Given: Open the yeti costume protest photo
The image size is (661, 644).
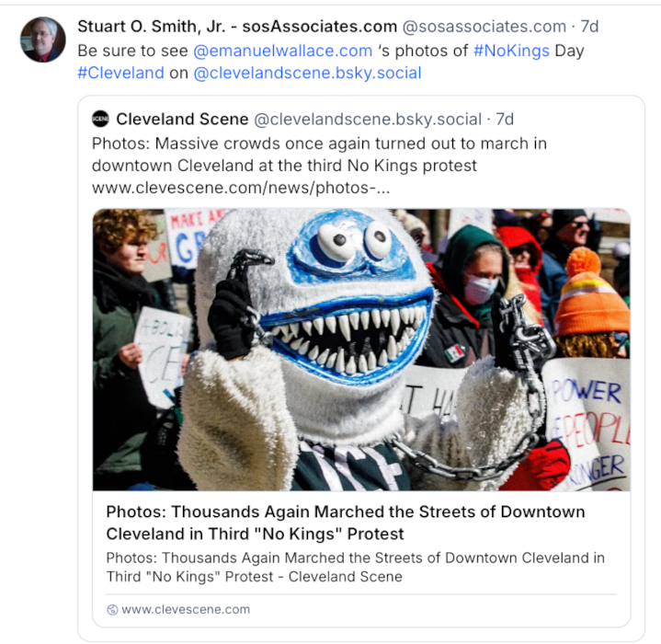Looking at the screenshot, I should click(x=360, y=349).
